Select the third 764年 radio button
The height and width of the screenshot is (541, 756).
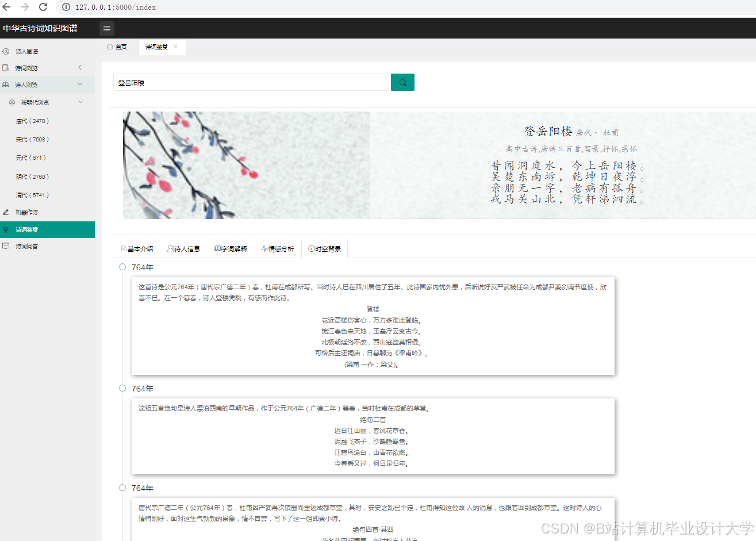[122, 488]
